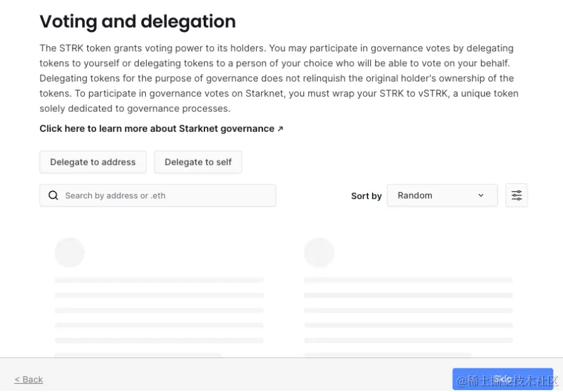
Task: Select the left loading delegate card's top line
Action: pos(159,280)
